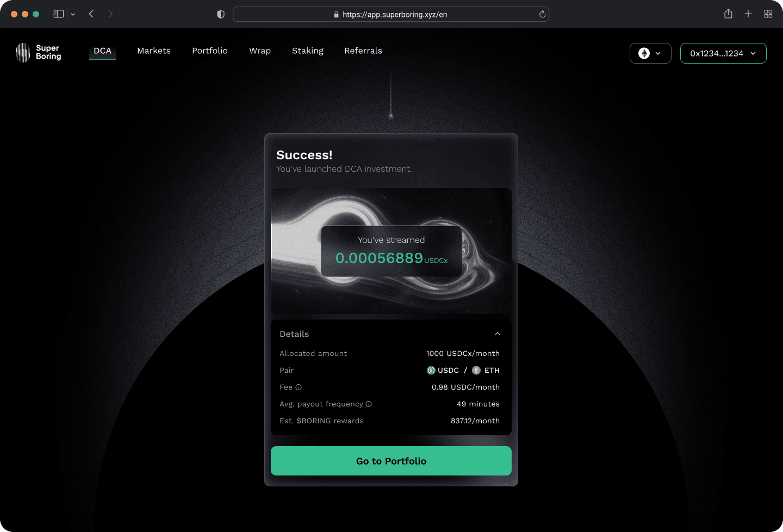Open the Share menu
The image size is (783, 532).
728,14
